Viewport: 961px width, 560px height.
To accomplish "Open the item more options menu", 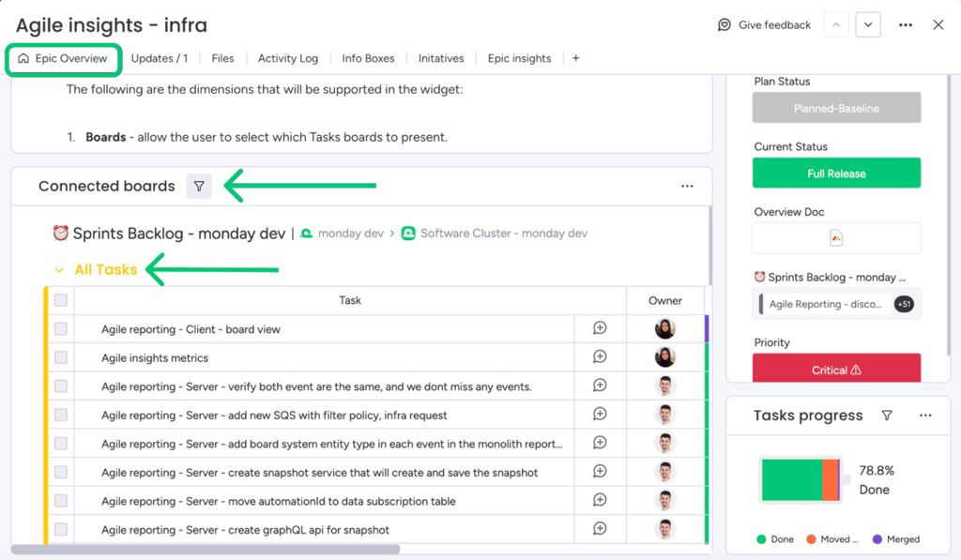I will (x=906, y=25).
